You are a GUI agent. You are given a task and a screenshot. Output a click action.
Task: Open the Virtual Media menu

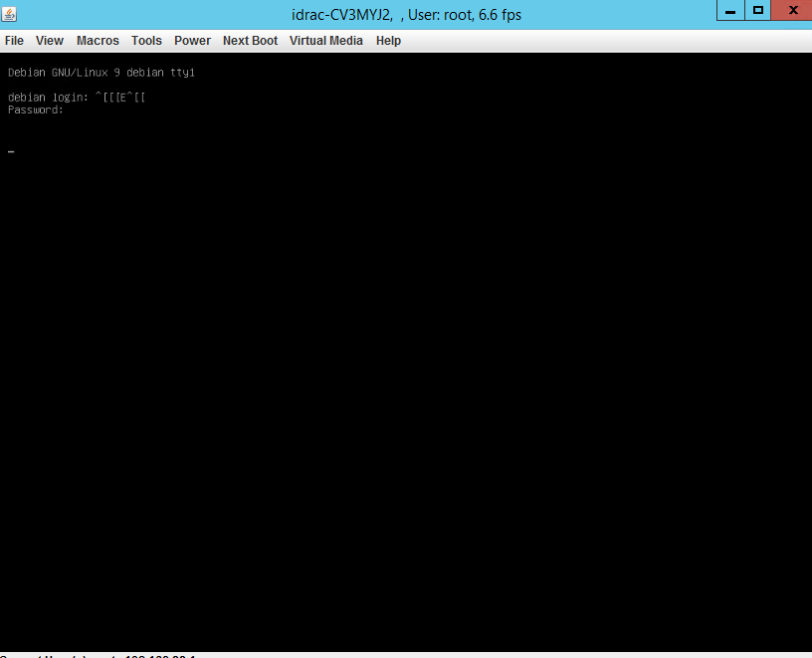tap(325, 41)
